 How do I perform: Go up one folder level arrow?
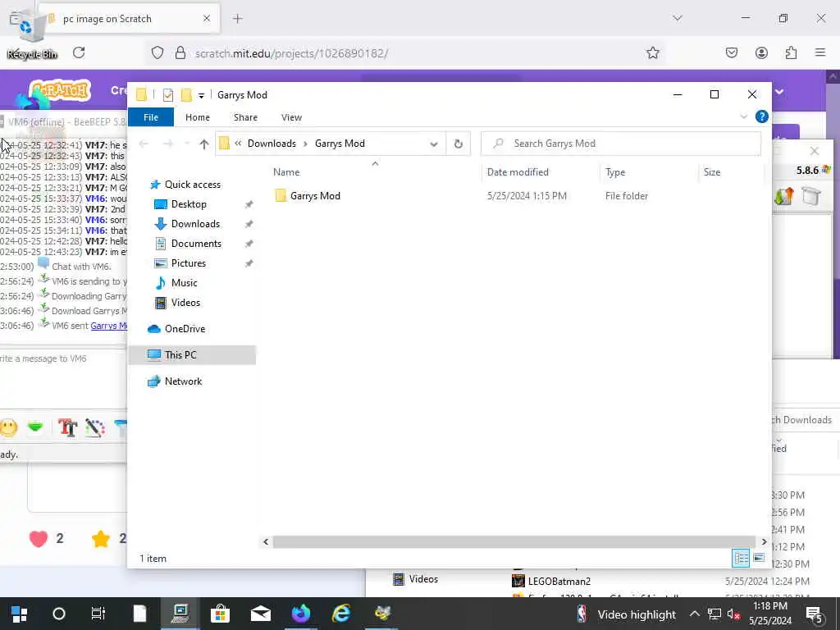tap(203, 144)
